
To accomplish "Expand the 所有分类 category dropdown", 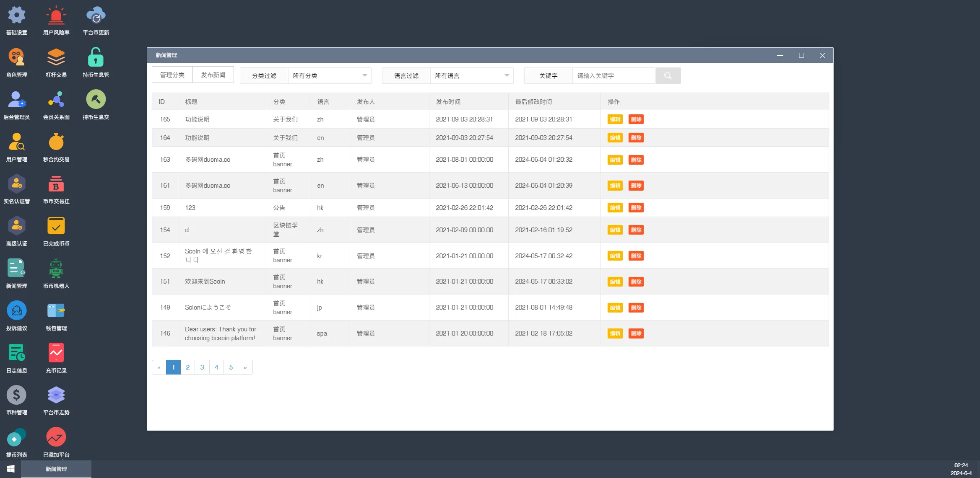I will [x=329, y=76].
